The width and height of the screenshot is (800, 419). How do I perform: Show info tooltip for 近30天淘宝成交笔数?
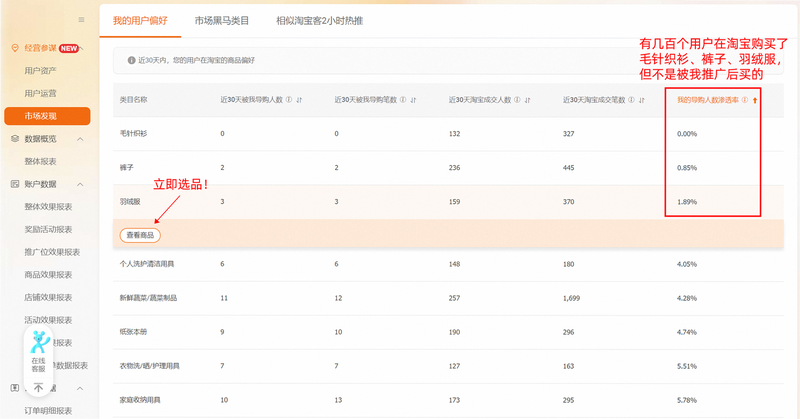(632, 100)
